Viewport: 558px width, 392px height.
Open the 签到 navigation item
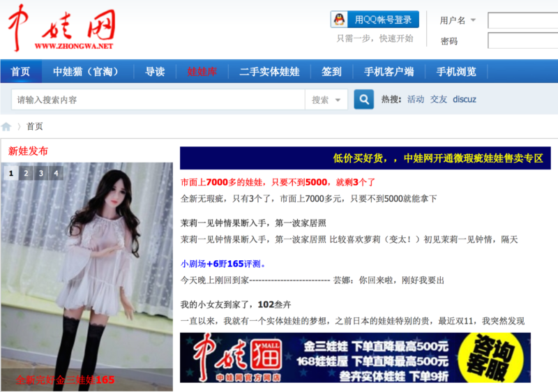(x=331, y=72)
